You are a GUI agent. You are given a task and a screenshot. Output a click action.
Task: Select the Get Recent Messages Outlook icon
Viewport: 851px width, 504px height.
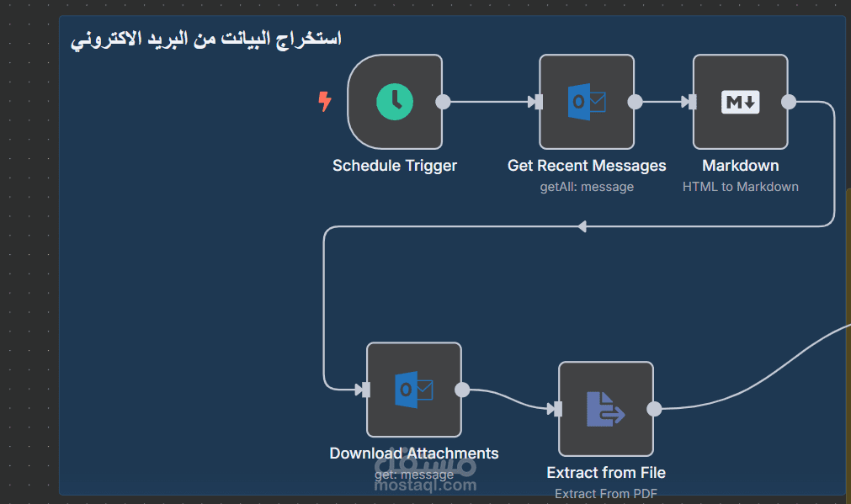[587, 102]
